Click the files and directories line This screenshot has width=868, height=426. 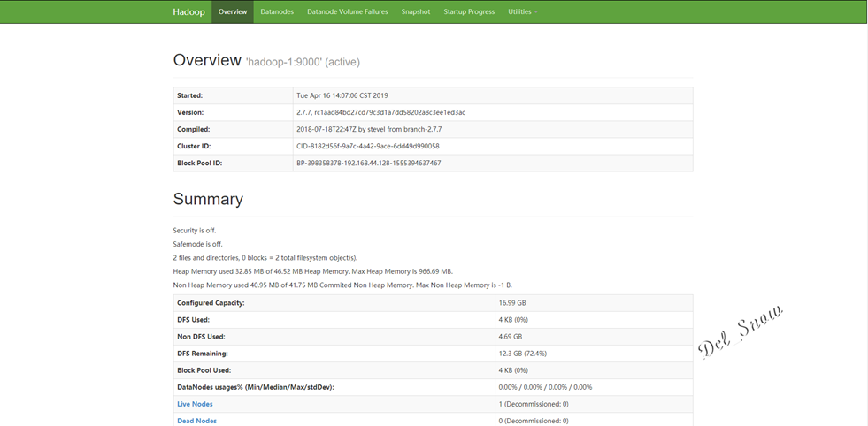pyautogui.click(x=265, y=258)
